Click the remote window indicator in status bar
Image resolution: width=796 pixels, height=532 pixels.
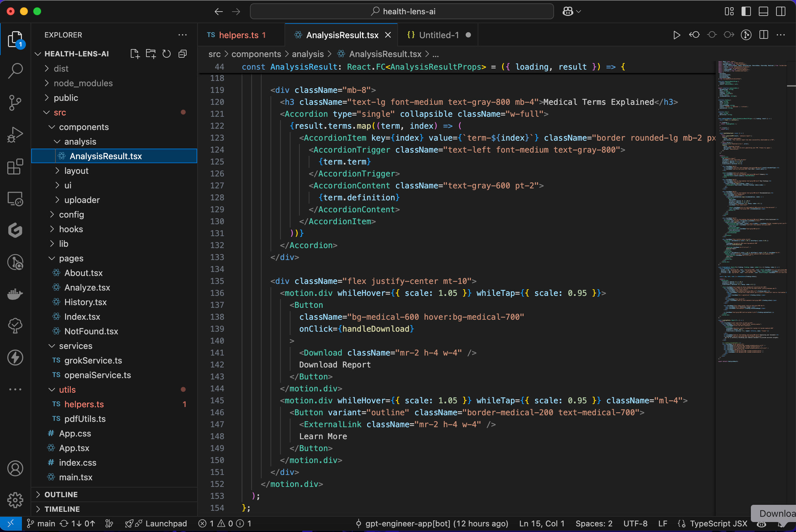click(11, 523)
